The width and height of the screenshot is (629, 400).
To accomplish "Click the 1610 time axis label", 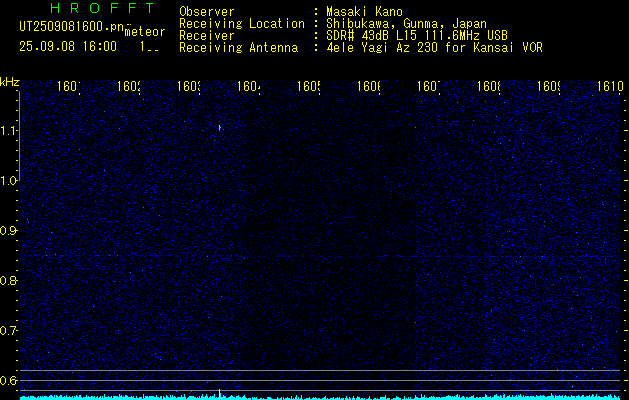I will tap(610, 86).
